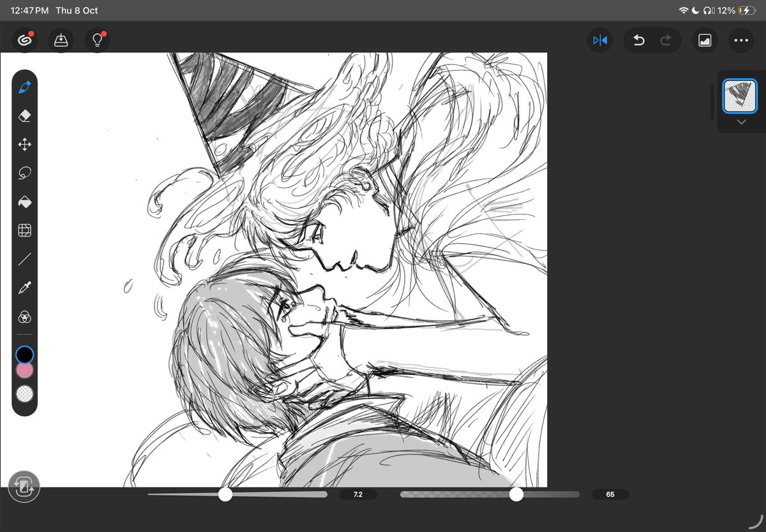Select the straight Line tool
This screenshot has height=532, width=766.
pos(25,259)
